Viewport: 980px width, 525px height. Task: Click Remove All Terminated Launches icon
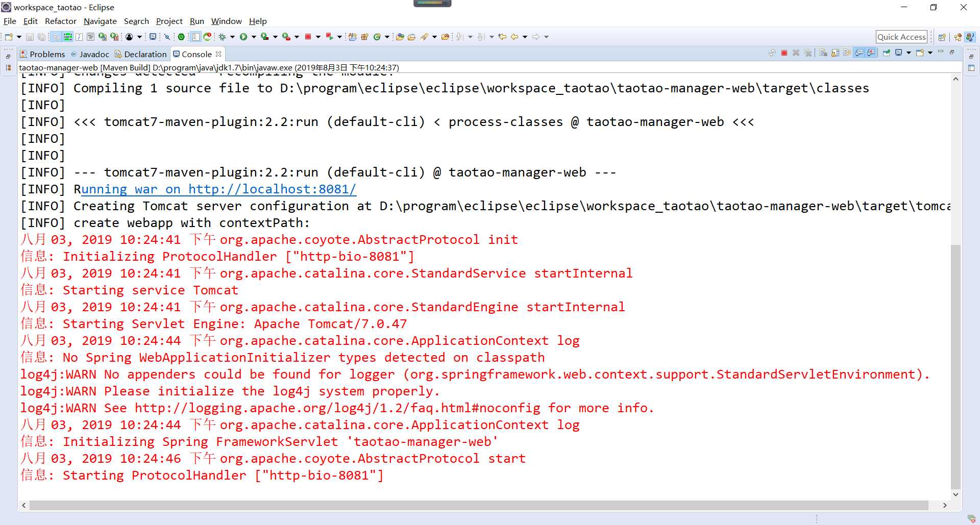coord(807,53)
